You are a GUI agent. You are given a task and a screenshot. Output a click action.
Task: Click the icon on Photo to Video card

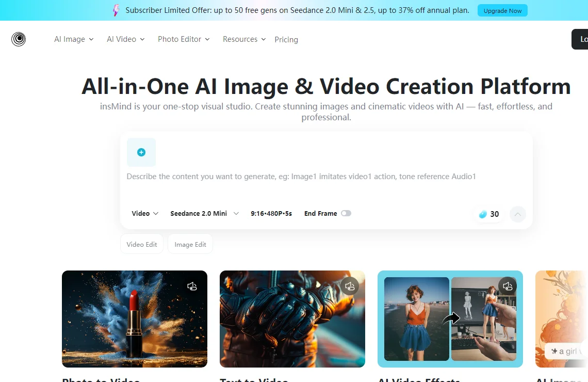pyautogui.click(x=192, y=286)
